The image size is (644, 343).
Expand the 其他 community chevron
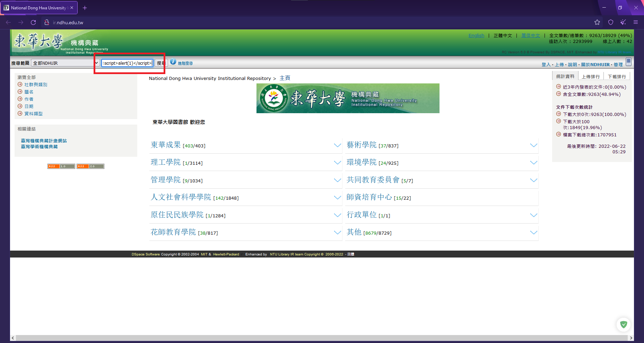(534, 233)
